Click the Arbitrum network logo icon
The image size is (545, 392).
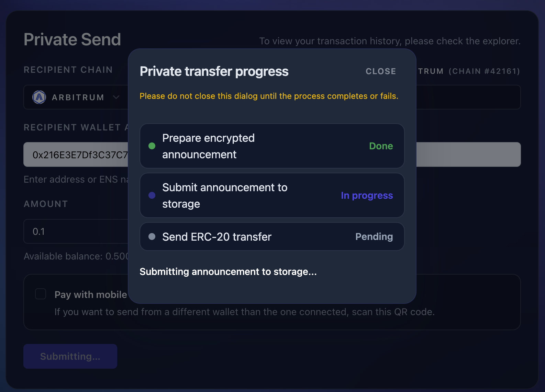(39, 97)
